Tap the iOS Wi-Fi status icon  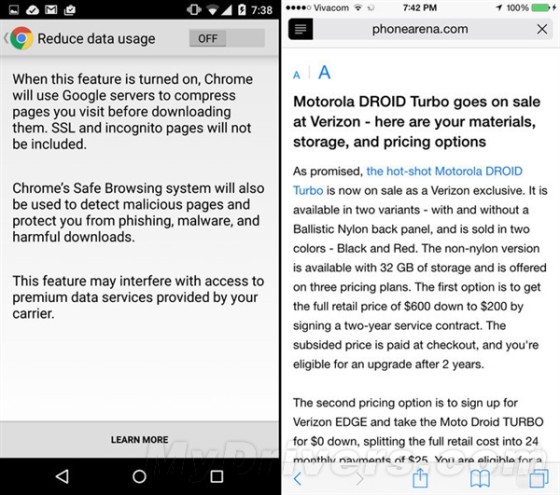(358, 8)
